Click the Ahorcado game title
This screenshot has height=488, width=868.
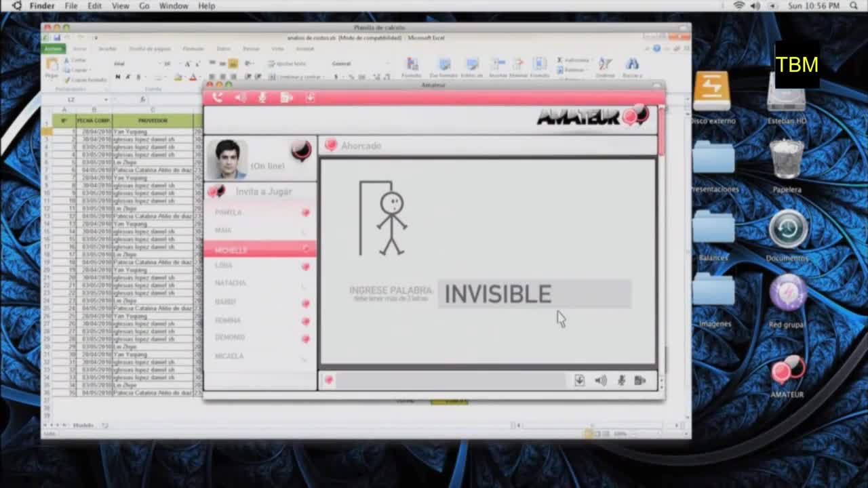pos(361,146)
